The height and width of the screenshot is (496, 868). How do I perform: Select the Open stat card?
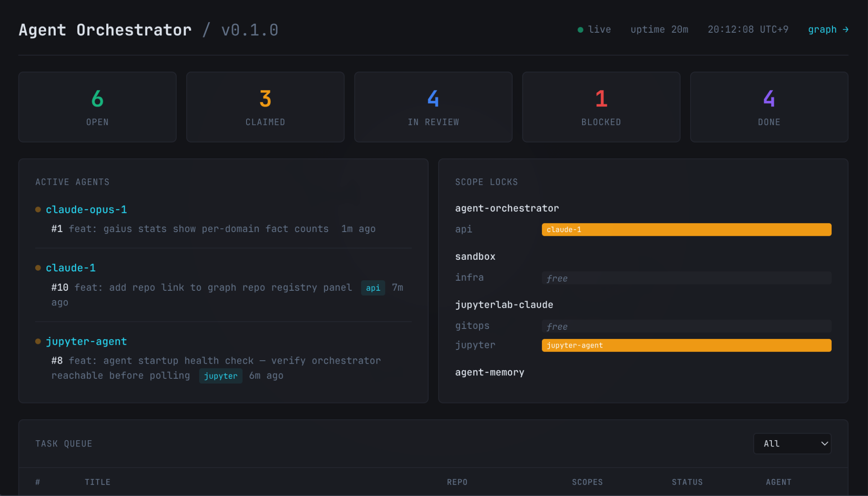[98, 107]
